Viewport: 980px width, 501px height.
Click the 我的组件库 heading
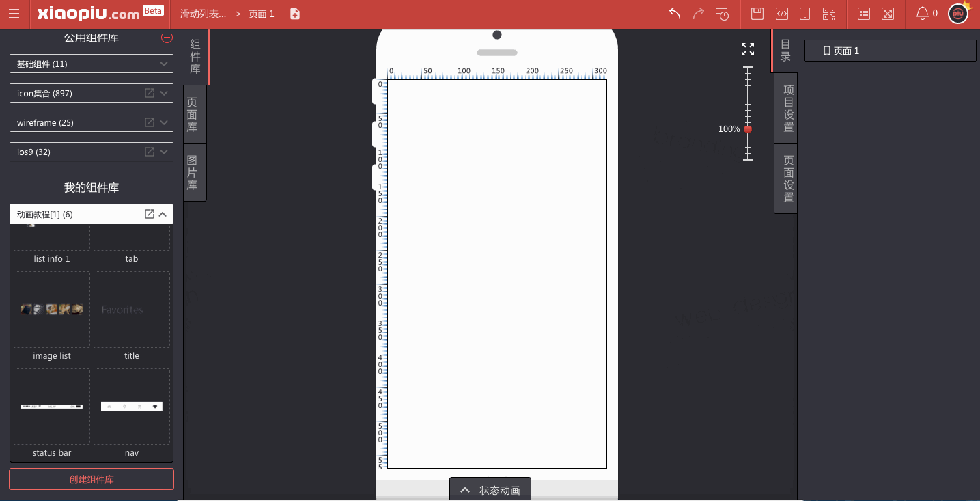pos(92,187)
